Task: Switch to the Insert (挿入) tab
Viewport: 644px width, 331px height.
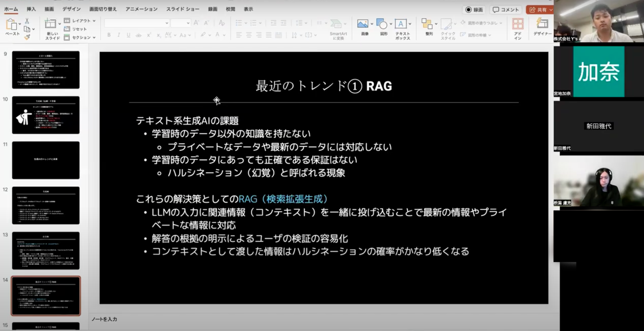Action: (31, 9)
